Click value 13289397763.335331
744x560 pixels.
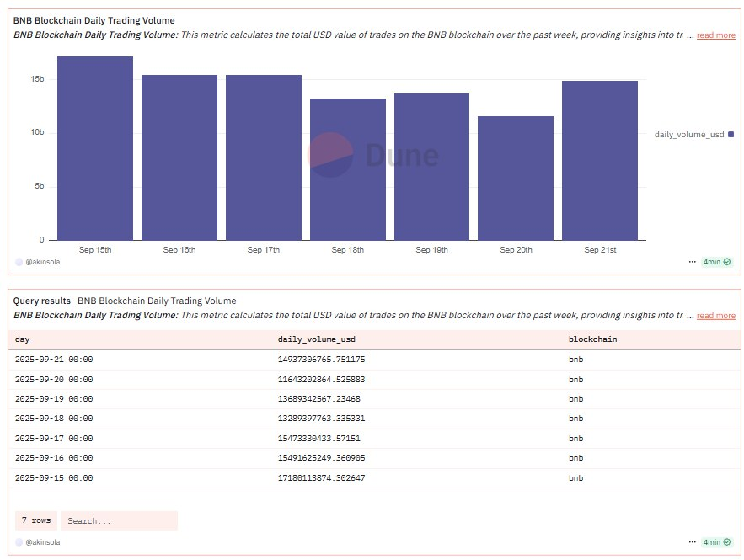point(322,419)
